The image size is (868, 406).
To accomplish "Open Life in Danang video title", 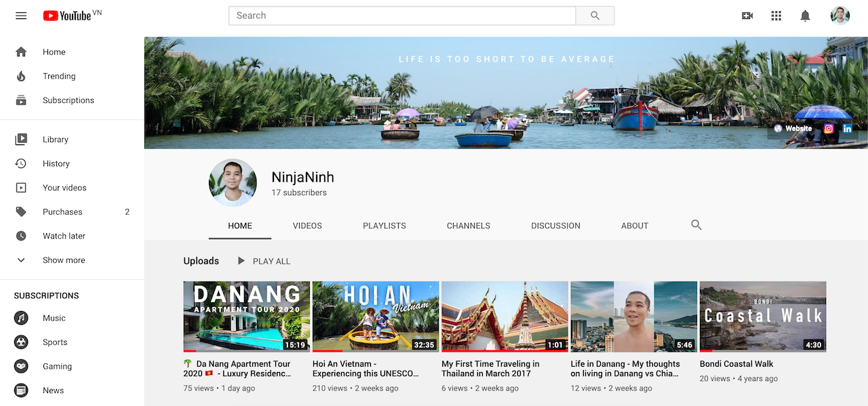I will 625,369.
